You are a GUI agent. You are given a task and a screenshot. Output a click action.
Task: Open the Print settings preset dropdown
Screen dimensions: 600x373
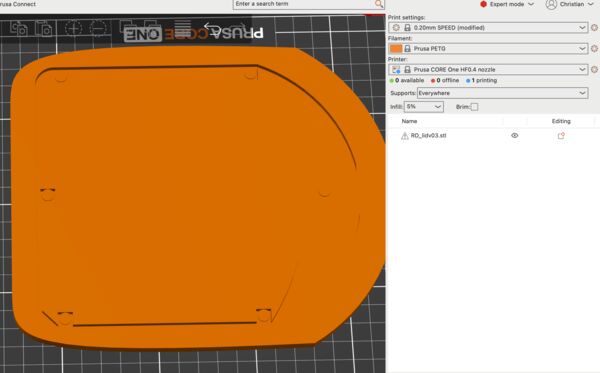click(x=488, y=28)
